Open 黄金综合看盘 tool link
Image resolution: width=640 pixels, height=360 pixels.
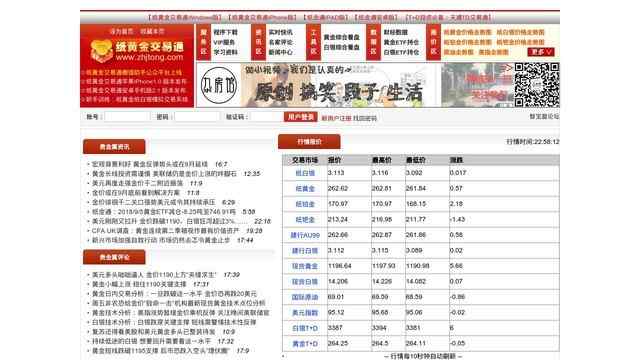pyautogui.click(x=342, y=37)
